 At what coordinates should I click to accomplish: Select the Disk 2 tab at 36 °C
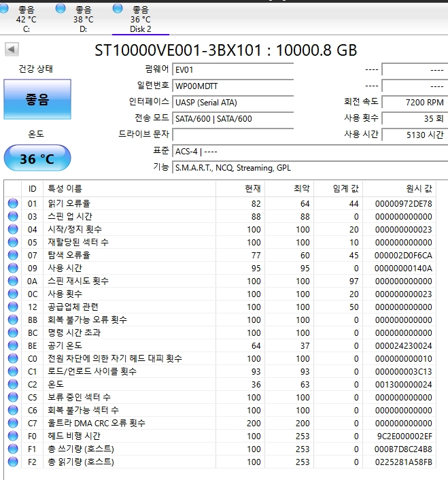tap(141, 19)
